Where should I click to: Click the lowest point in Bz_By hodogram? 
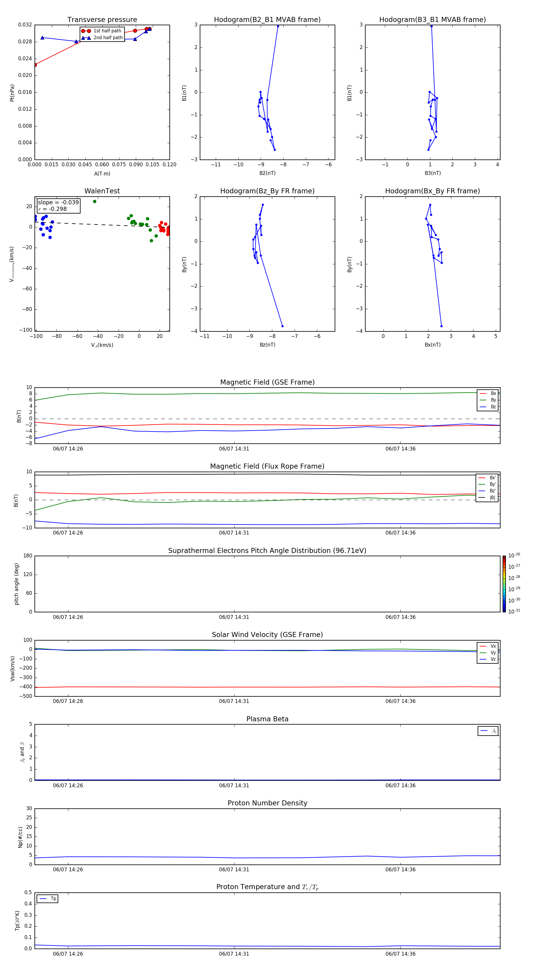pyautogui.click(x=282, y=326)
